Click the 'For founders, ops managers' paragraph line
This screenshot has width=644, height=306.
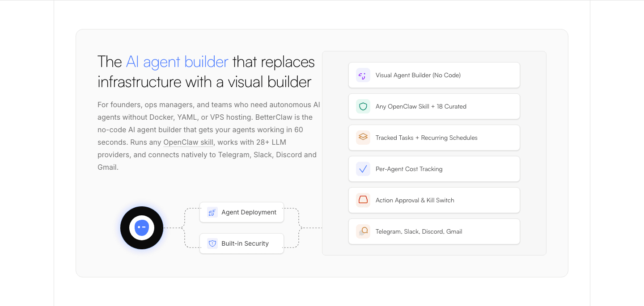(x=209, y=105)
